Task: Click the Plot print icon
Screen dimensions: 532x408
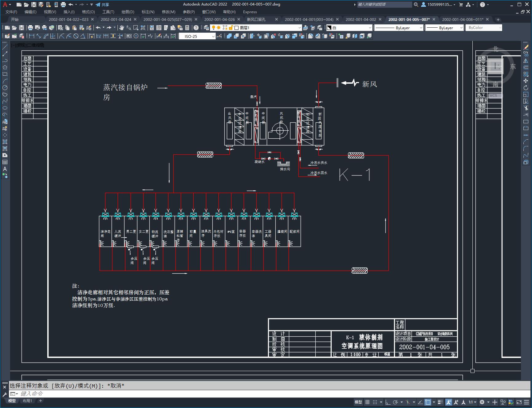Action: (30, 28)
